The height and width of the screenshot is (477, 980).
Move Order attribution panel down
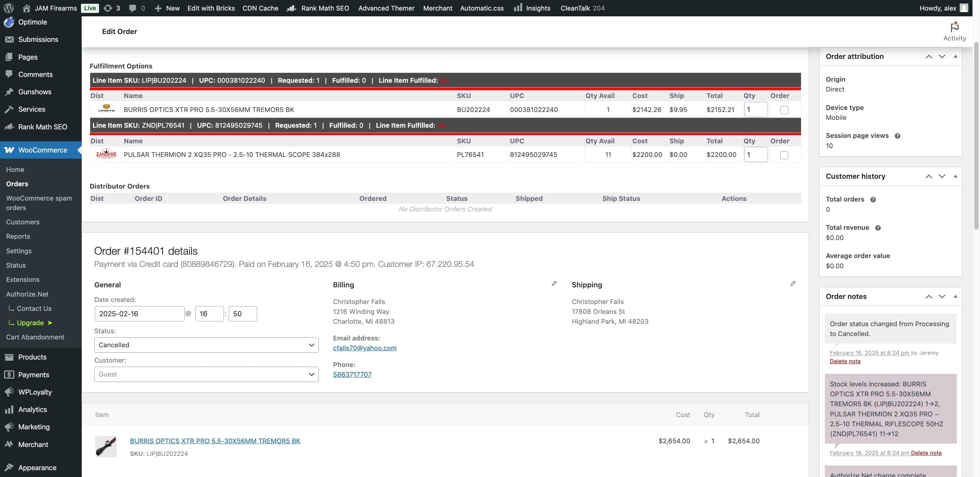(x=942, y=56)
